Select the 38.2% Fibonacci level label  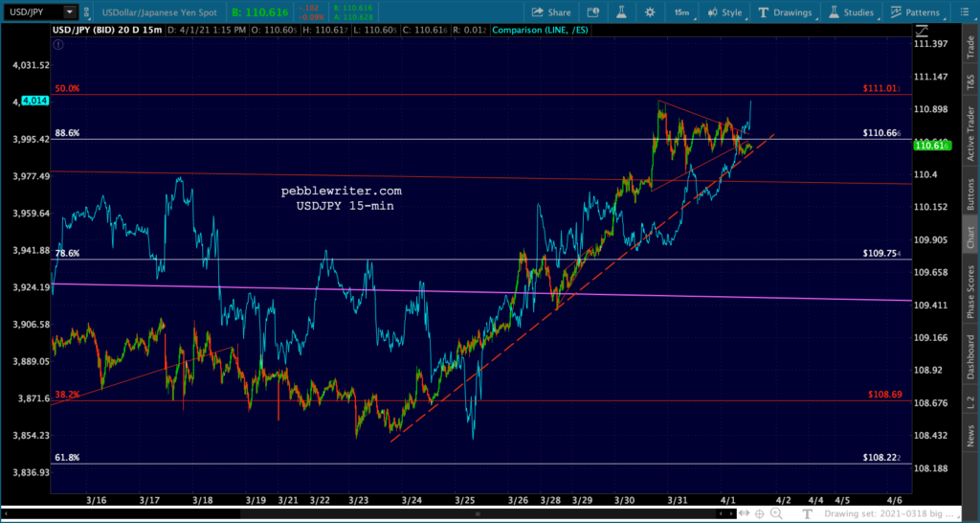[68, 395]
